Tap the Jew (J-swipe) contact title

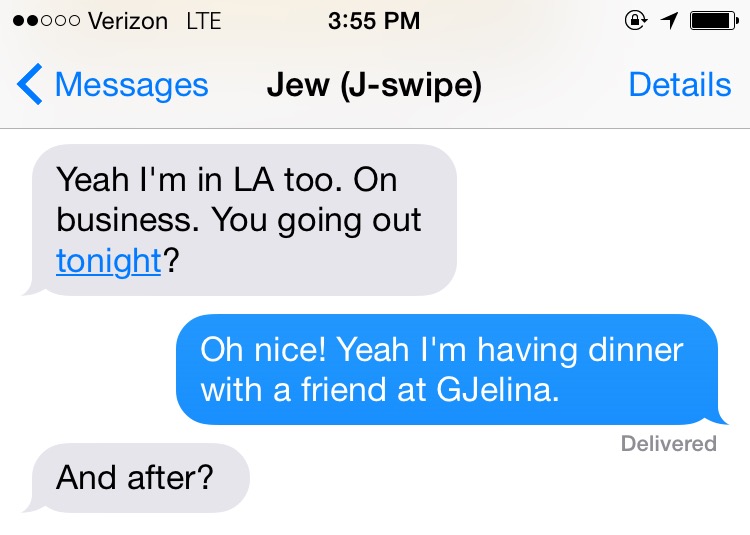click(x=374, y=86)
